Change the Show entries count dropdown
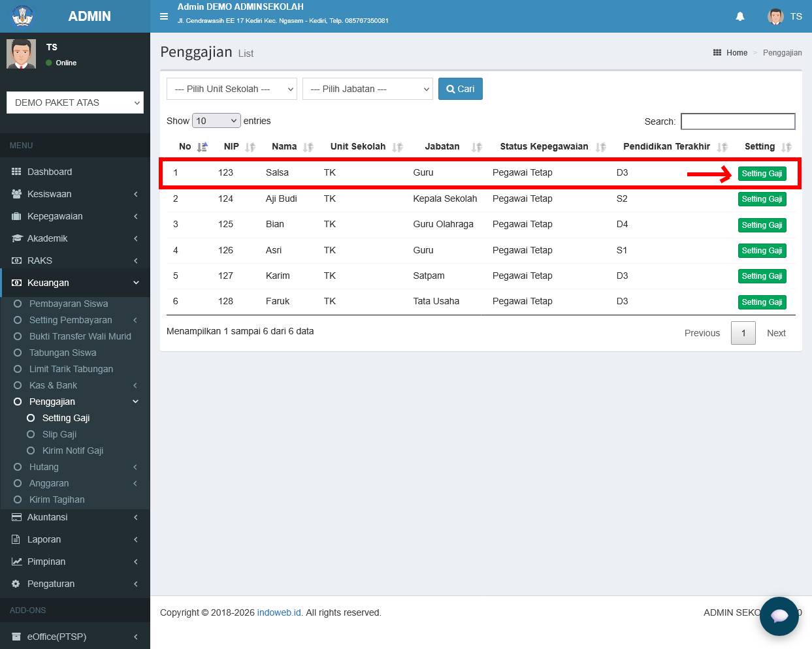The height and width of the screenshot is (649, 812). [x=216, y=121]
